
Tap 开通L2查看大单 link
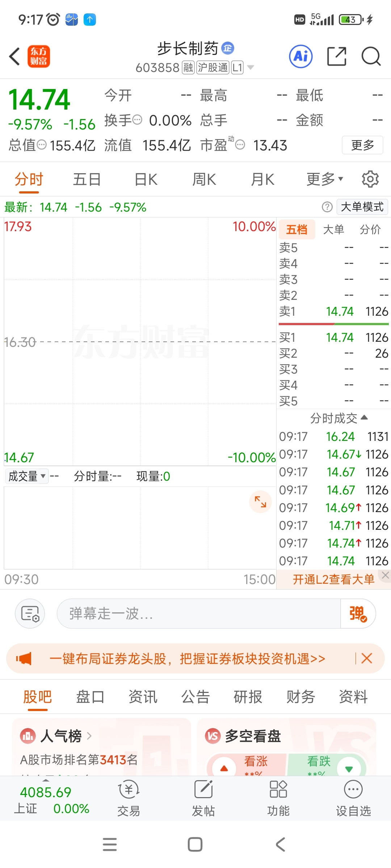tap(333, 579)
